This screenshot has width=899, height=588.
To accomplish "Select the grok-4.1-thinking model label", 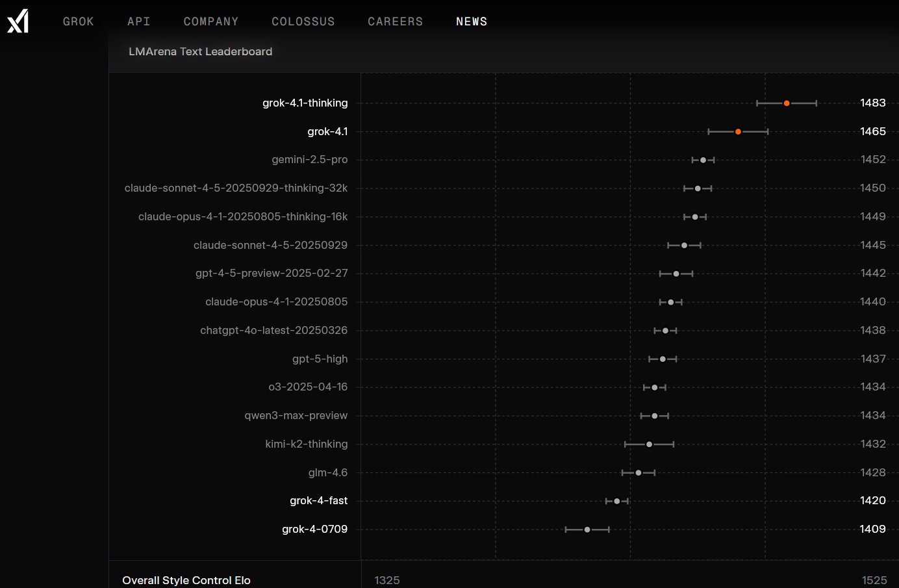I will [x=305, y=103].
